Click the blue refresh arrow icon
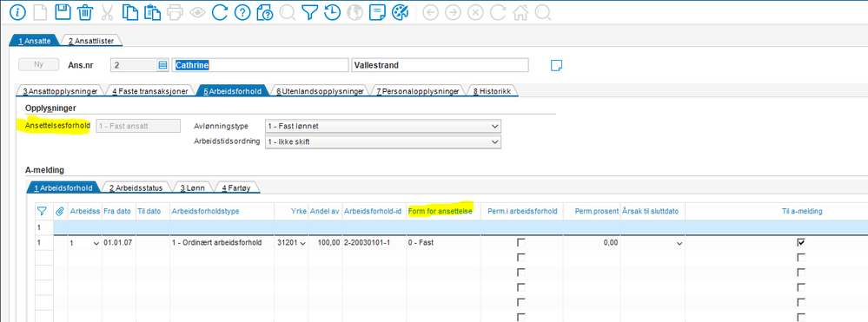Image resolution: width=868 pixels, height=322 pixels. click(x=220, y=12)
